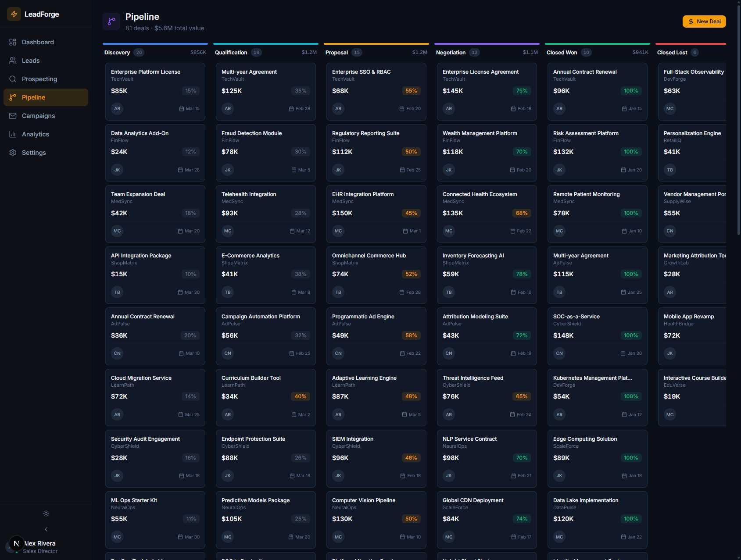Click the JK avatar on Data Analytics Add-On

point(117,170)
